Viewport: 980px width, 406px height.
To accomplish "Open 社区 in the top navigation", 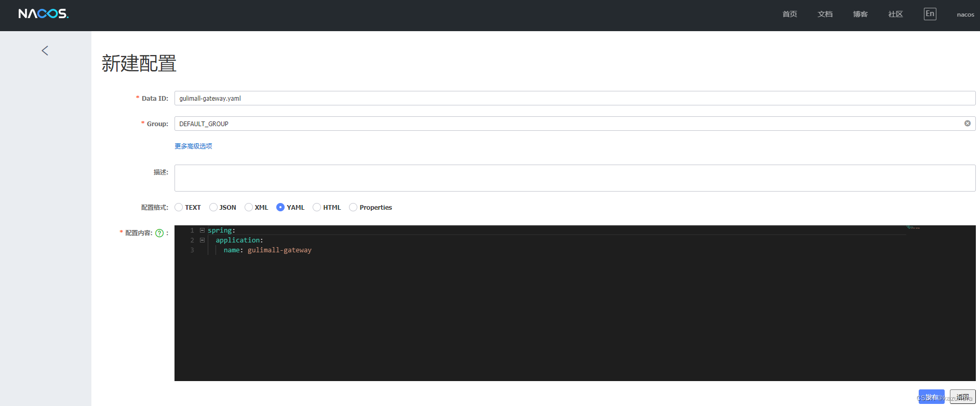I will tap(896, 14).
